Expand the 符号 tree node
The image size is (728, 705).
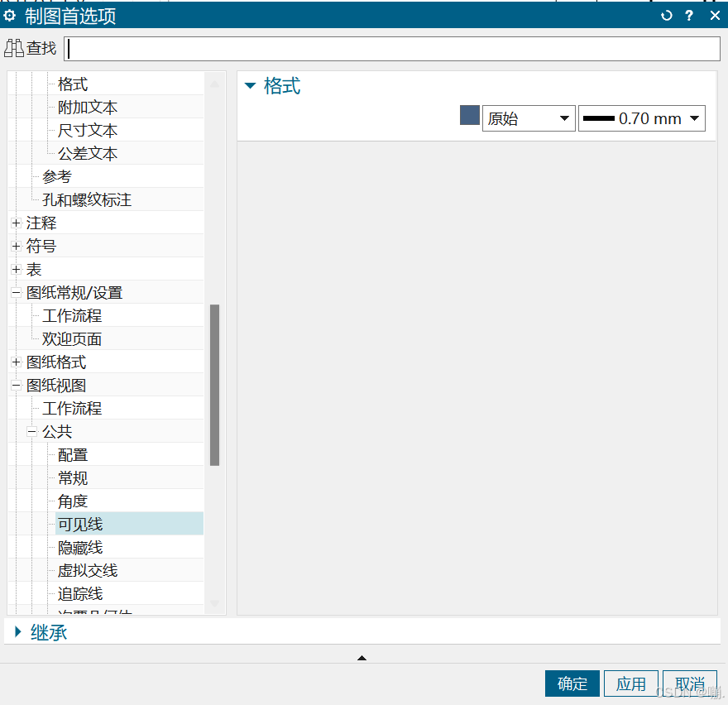pyautogui.click(x=17, y=246)
